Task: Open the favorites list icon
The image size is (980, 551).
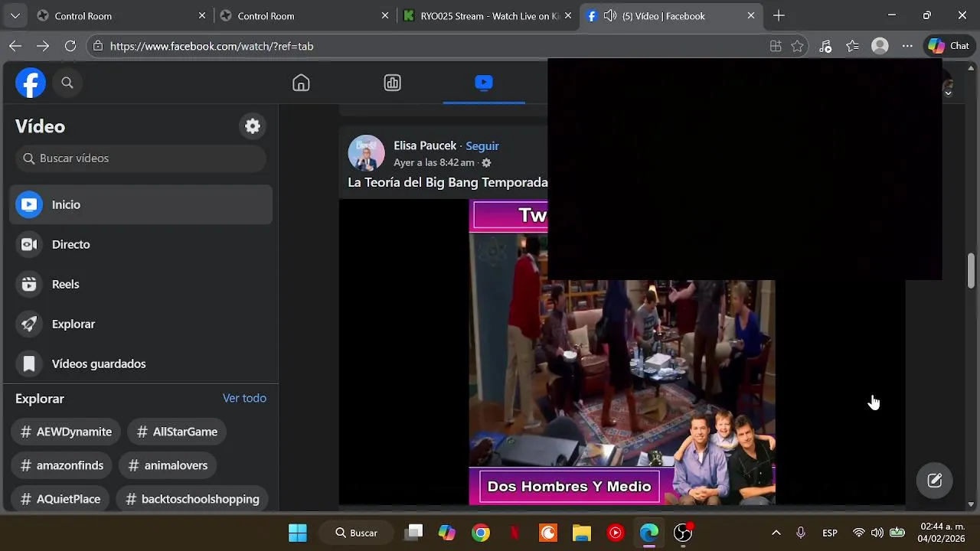Action: click(853, 46)
